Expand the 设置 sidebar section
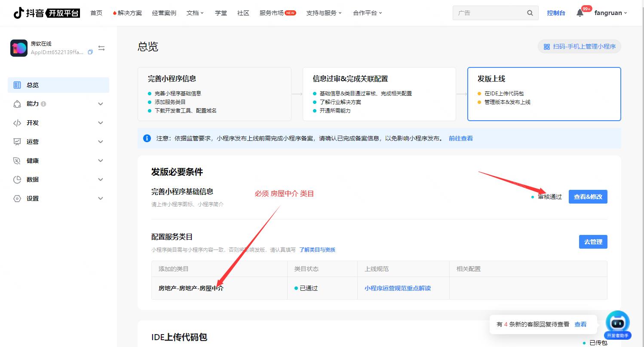Viewport: 644px width, 347px height. 101,198
